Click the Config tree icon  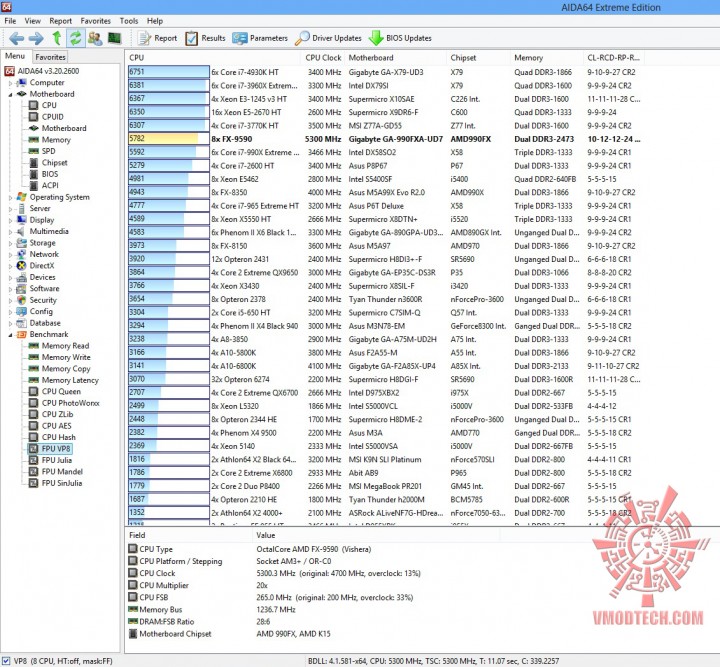pos(21,311)
